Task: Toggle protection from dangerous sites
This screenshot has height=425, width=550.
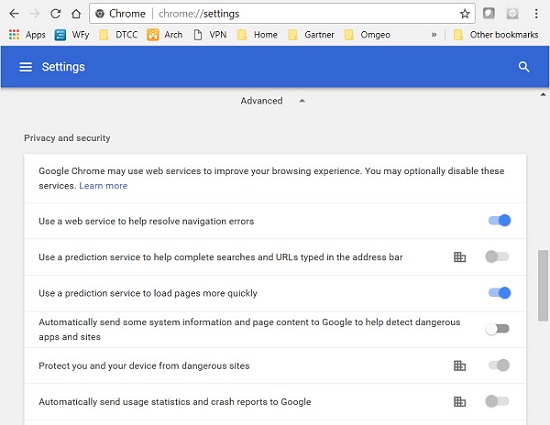Action: 499,365
